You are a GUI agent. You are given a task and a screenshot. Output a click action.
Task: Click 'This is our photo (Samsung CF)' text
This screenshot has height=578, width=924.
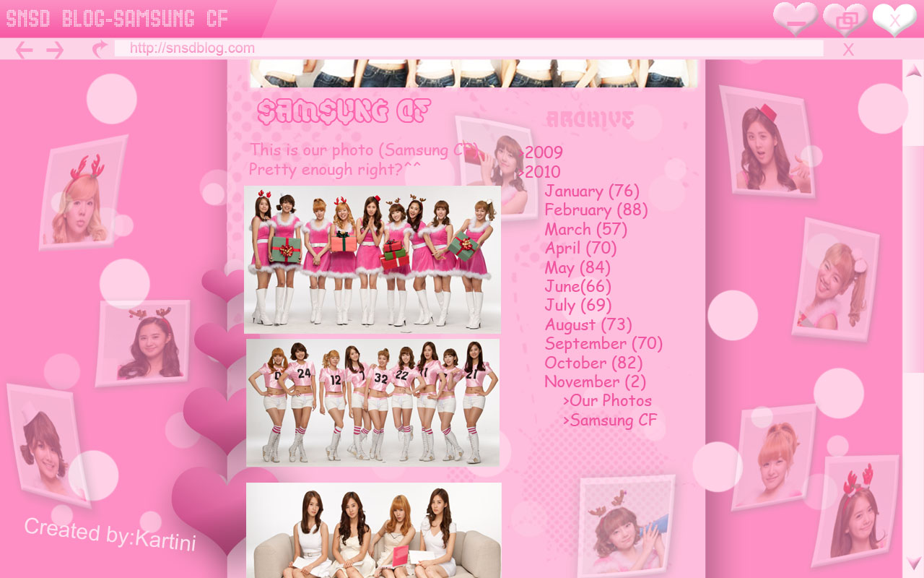pos(365,150)
